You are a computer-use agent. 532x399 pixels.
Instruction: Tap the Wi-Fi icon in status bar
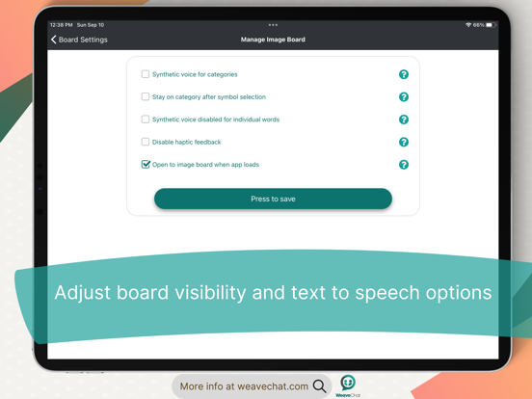[x=468, y=25]
